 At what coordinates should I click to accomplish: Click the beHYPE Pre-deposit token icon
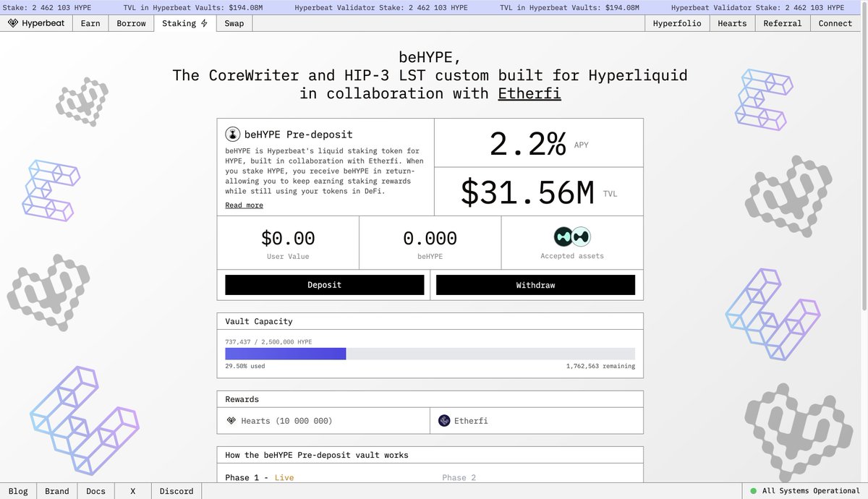[233, 134]
